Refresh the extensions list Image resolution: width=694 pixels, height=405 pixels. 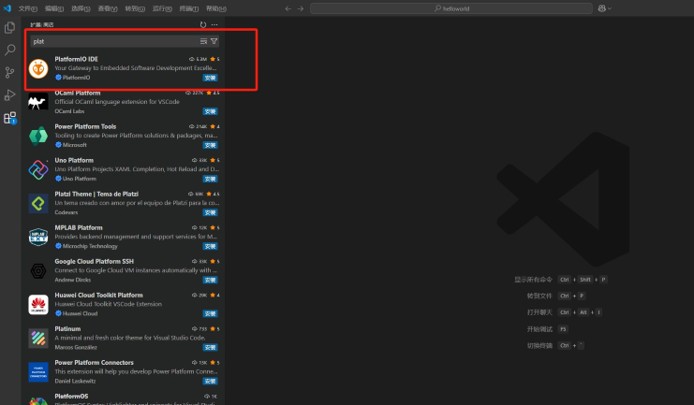[203, 25]
